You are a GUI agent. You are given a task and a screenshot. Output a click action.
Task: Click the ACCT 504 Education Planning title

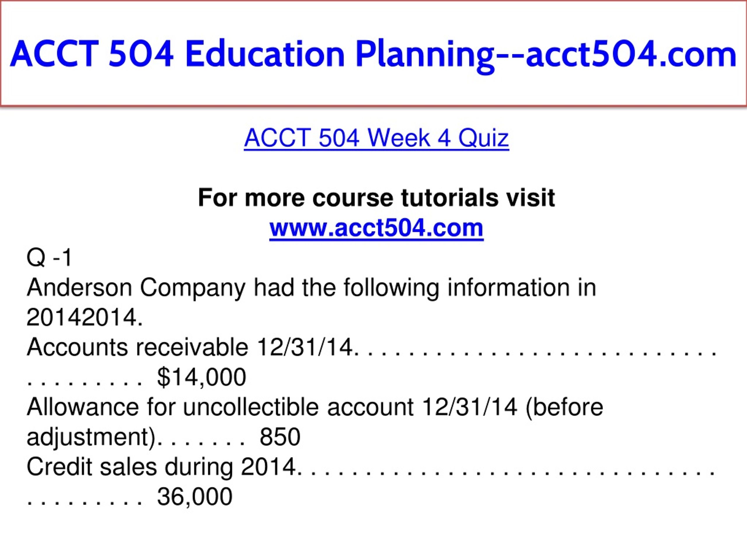pyautogui.click(x=373, y=54)
